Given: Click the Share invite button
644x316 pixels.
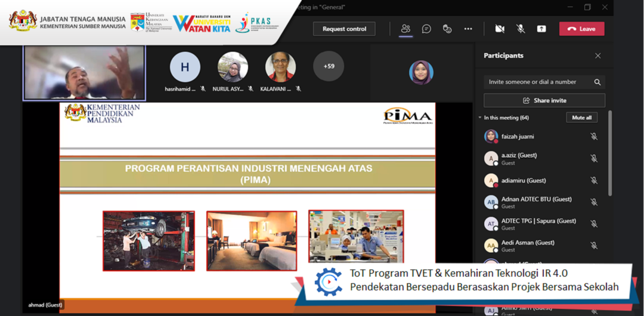Looking at the screenshot, I should point(544,100).
